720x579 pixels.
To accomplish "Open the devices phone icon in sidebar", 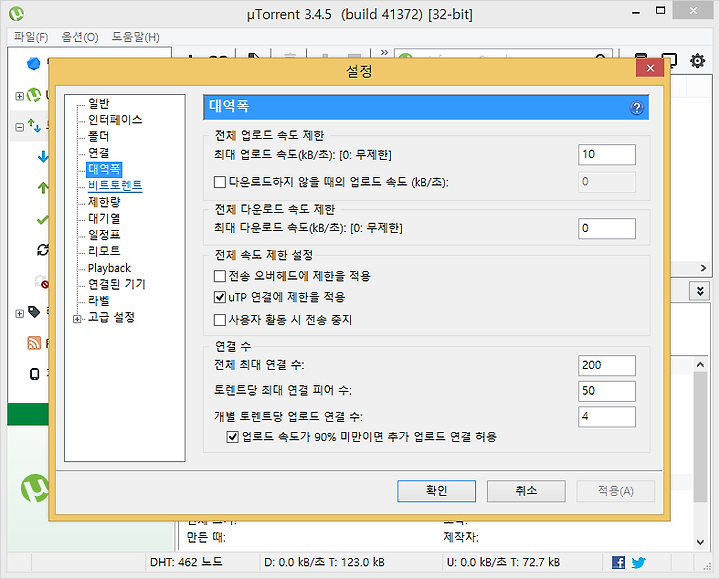I will point(34,374).
